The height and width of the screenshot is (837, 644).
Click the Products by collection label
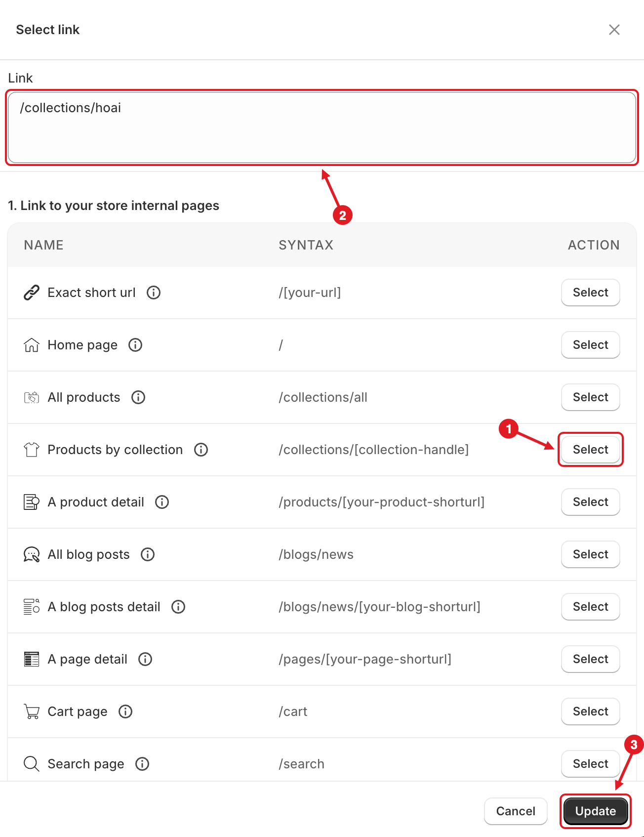[x=115, y=450]
